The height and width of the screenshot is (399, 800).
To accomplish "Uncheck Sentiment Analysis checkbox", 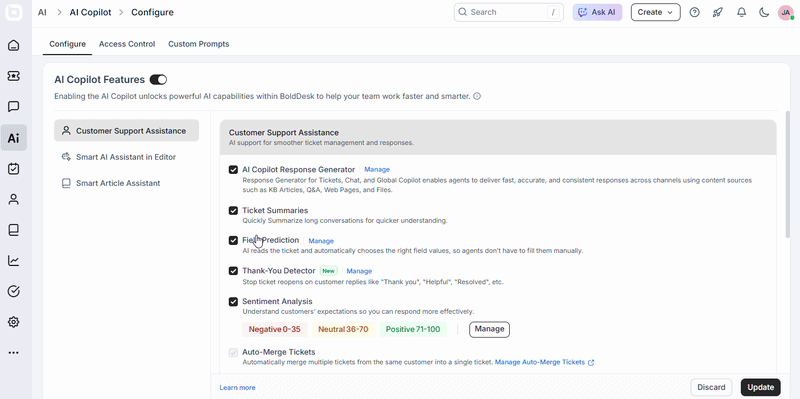I will pyautogui.click(x=233, y=302).
